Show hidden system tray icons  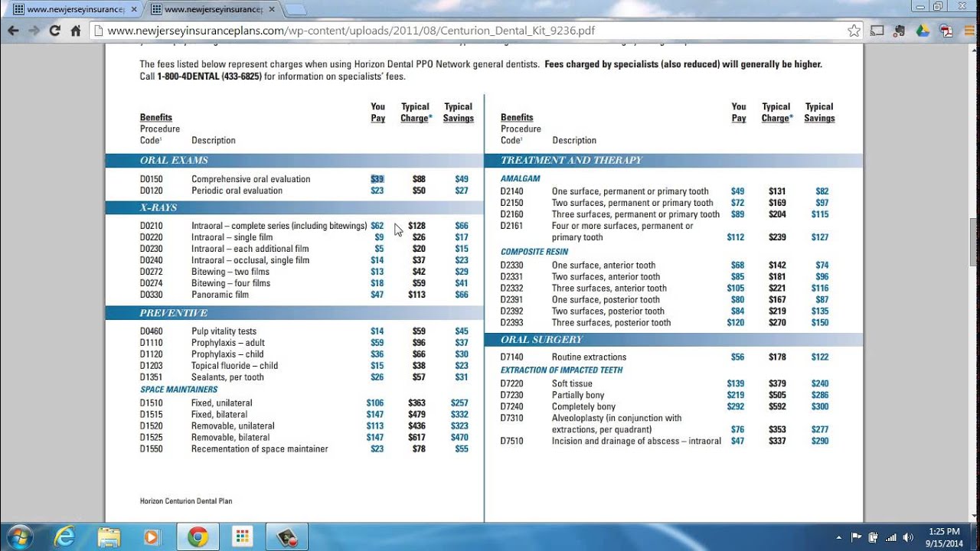(839, 537)
